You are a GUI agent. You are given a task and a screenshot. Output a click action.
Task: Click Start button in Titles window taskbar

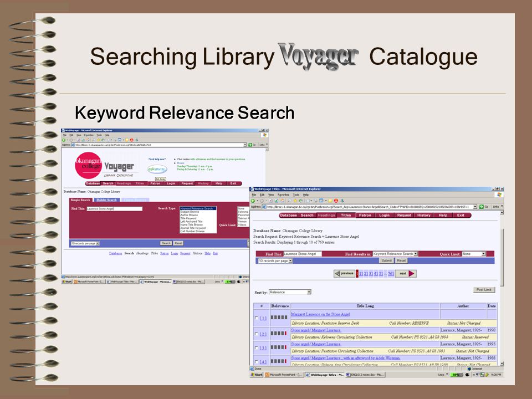[257, 375]
